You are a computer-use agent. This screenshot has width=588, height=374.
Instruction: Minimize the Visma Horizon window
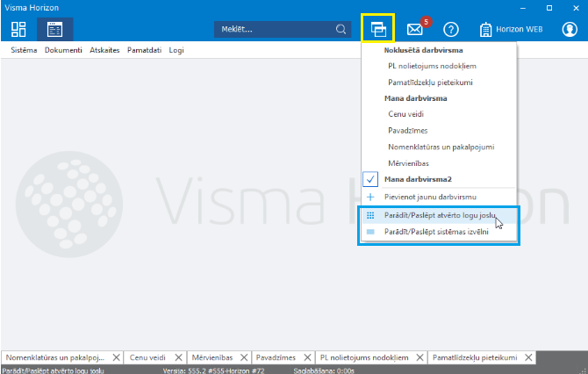(x=523, y=8)
